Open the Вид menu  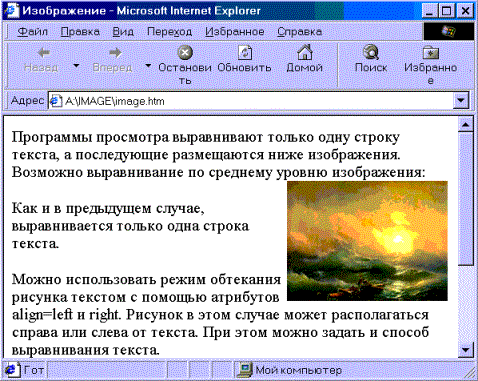(123, 32)
